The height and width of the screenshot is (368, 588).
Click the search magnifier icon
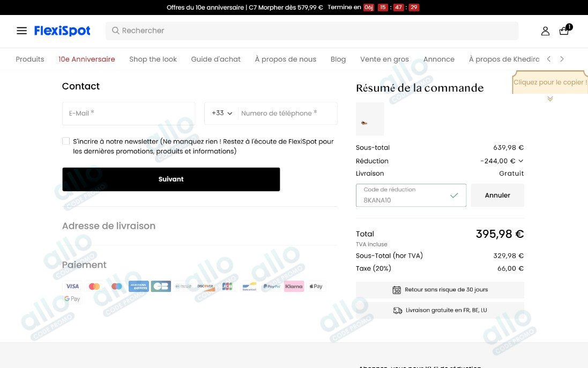click(115, 31)
